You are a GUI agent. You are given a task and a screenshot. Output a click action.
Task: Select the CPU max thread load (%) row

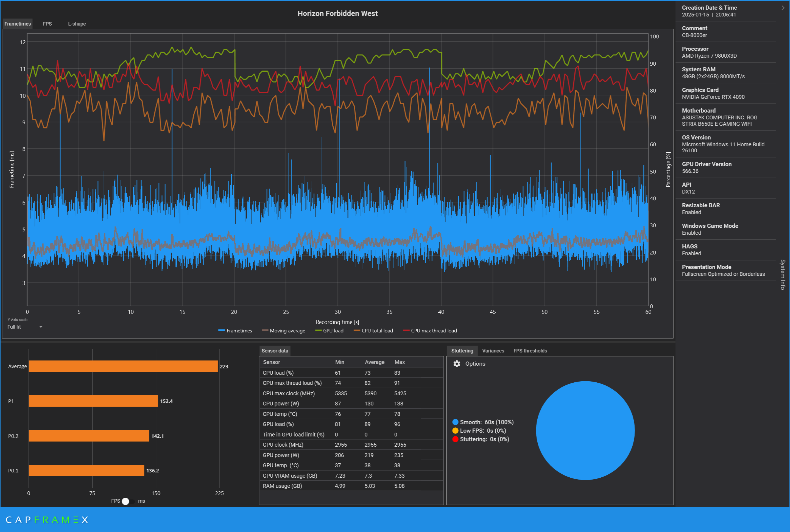(351, 383)
